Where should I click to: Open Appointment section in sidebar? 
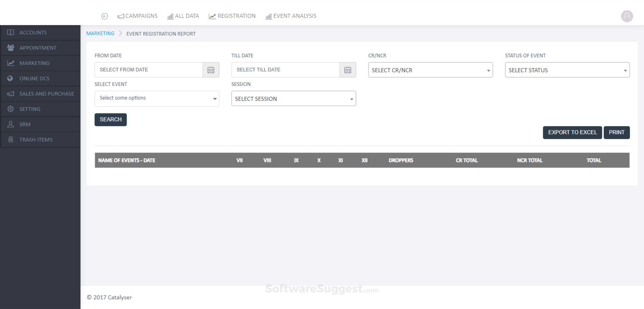(x=38, y=48)
